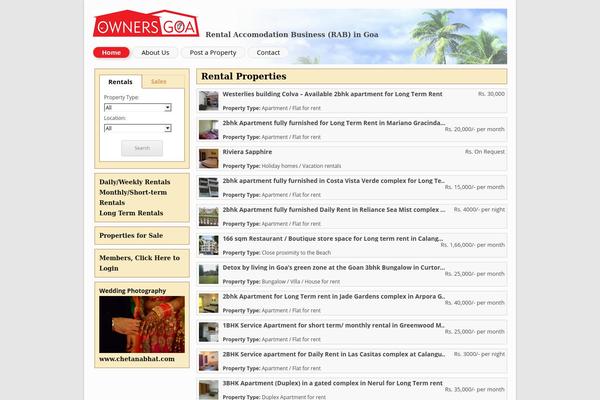This screenshot has height=400, width=600.
Task: Open the Location dropdown
Action: pyautogui.click(x=138, y=128)
